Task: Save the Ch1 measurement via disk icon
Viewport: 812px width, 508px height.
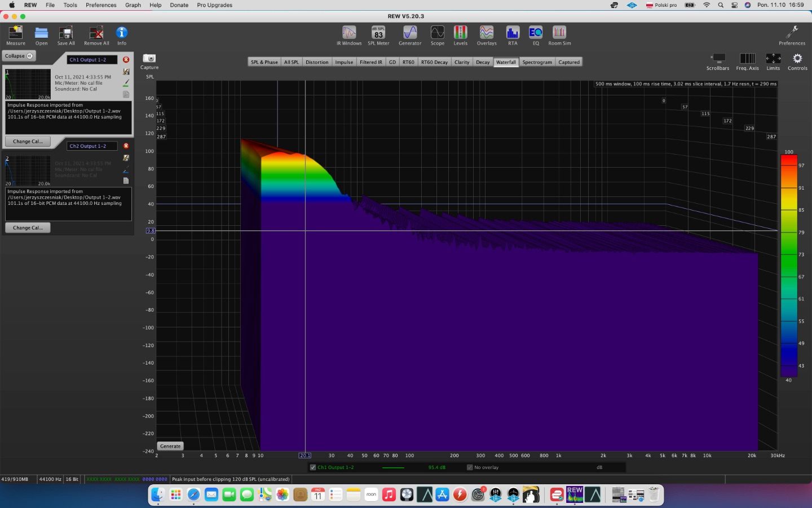Action: [126, 72]
